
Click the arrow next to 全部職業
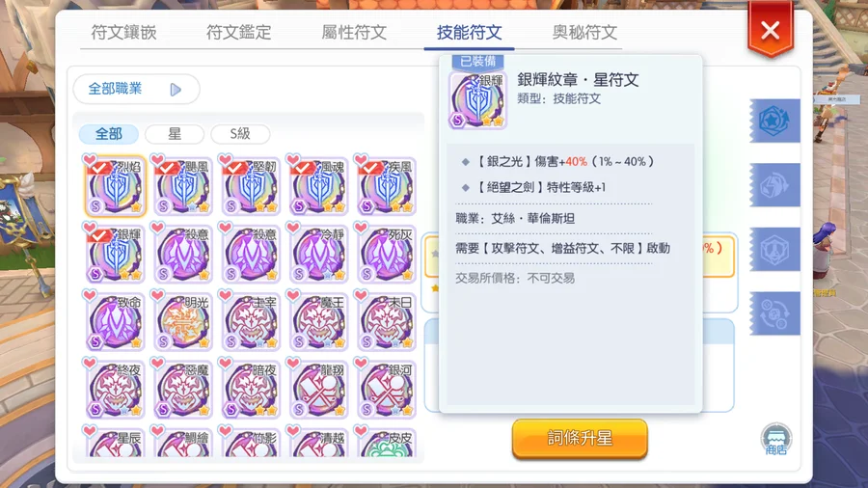pyautogui.click(x=176, y=90)
